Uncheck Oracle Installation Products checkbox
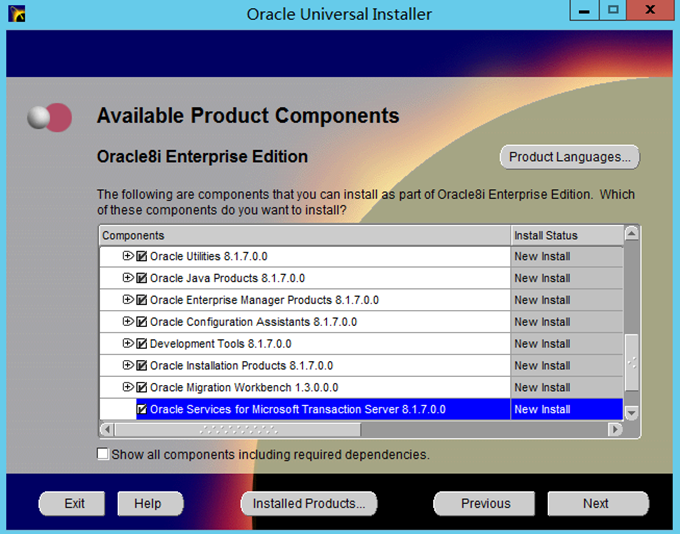680x534 pixels. point(141,366)
